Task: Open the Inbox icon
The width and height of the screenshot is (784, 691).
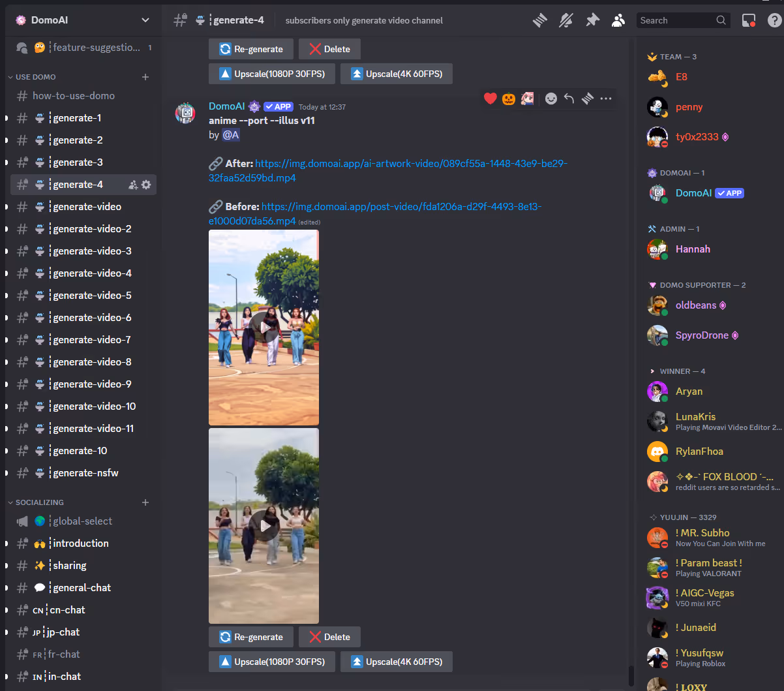Action: pos(749,20)
